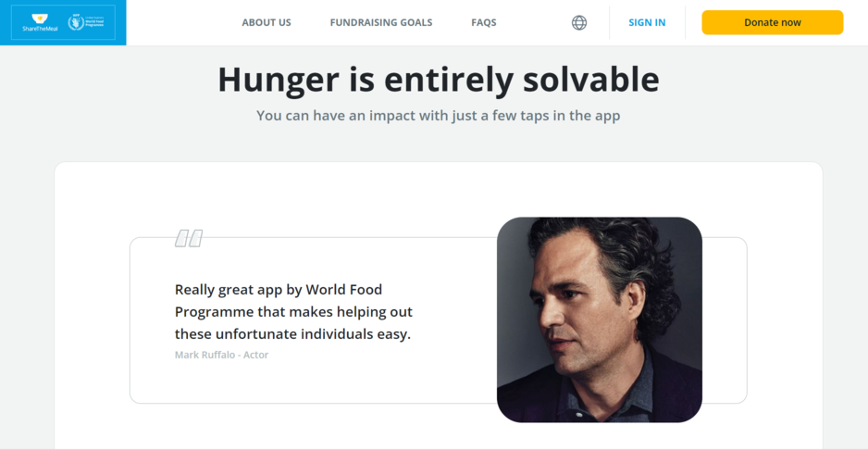Image resolution: width=868 pixels, height=450 pixels.
Task: Click the large quotation marks icon
Action: click(189, 238)
